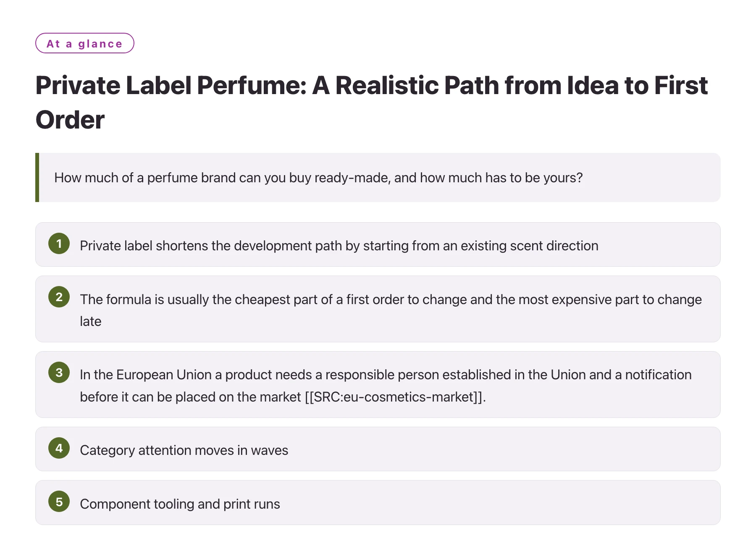Click the green number 4 badge
The image size is (756, 554).
(59, 448)
